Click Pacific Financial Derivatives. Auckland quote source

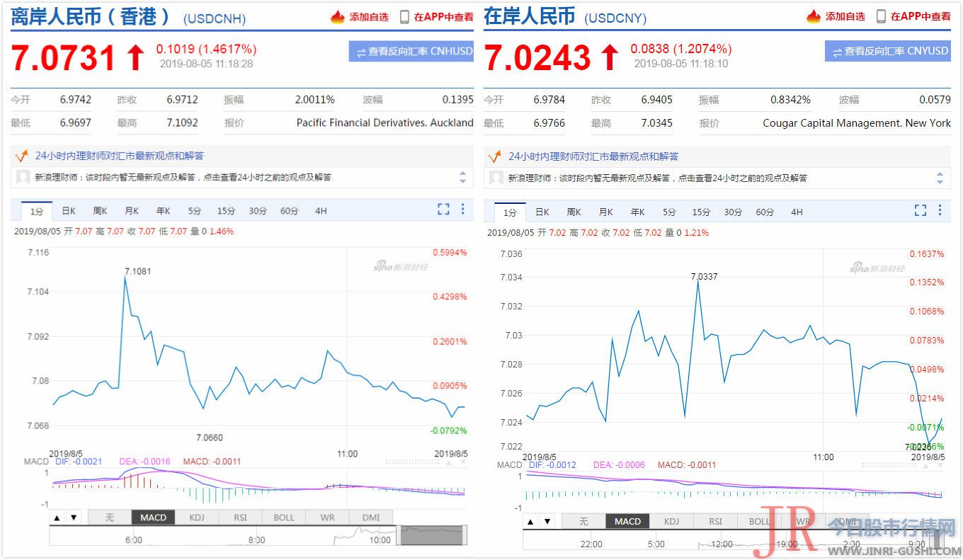click(x=384, y=122)
